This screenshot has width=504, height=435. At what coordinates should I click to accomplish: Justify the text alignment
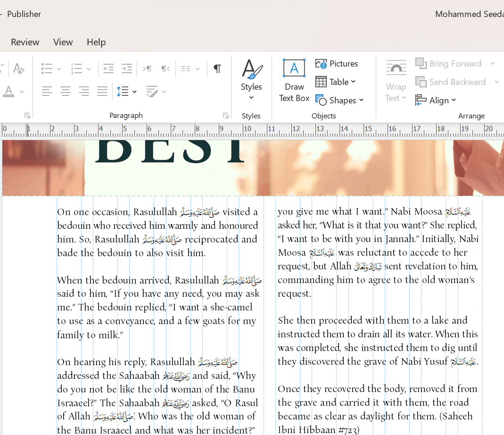click(x=102, y=92)
